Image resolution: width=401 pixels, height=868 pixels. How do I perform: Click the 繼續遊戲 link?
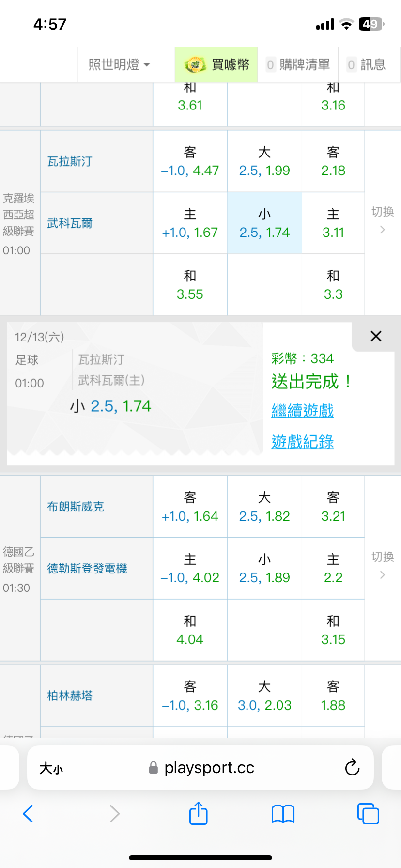[303, 411]
